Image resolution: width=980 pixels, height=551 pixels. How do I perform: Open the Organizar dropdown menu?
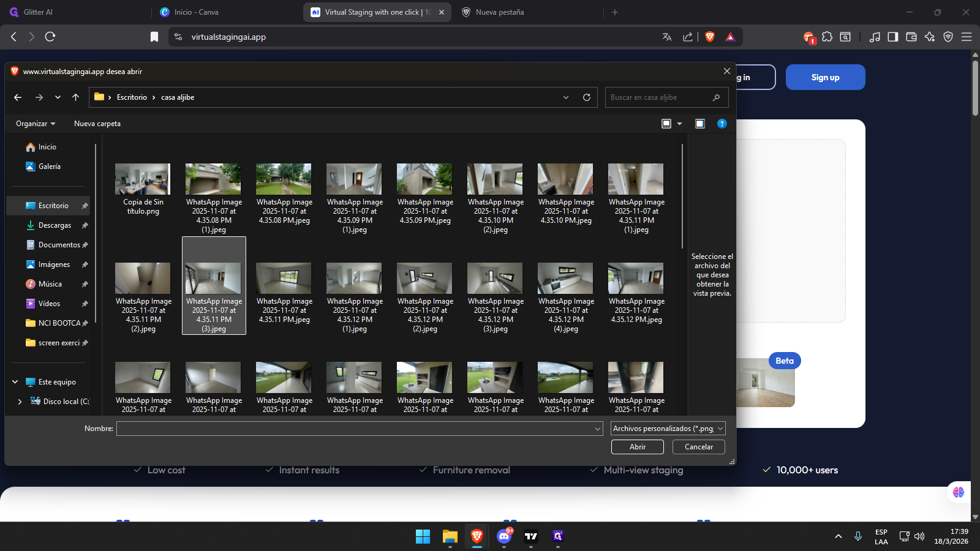(36, 124)
